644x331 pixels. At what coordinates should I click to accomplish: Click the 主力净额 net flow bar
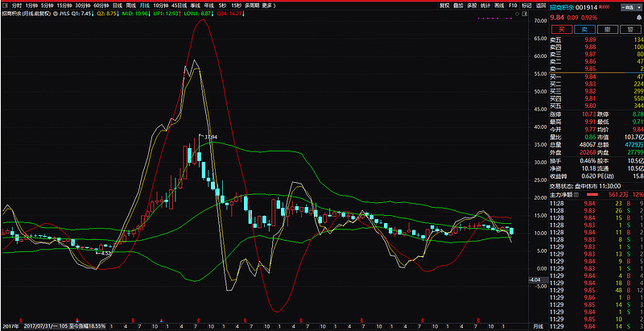(598, 194)
